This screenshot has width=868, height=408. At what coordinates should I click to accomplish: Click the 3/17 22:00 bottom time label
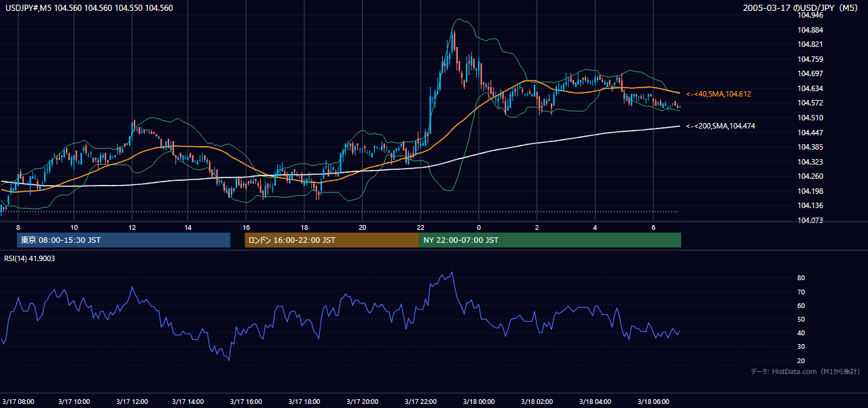[420, 401]
